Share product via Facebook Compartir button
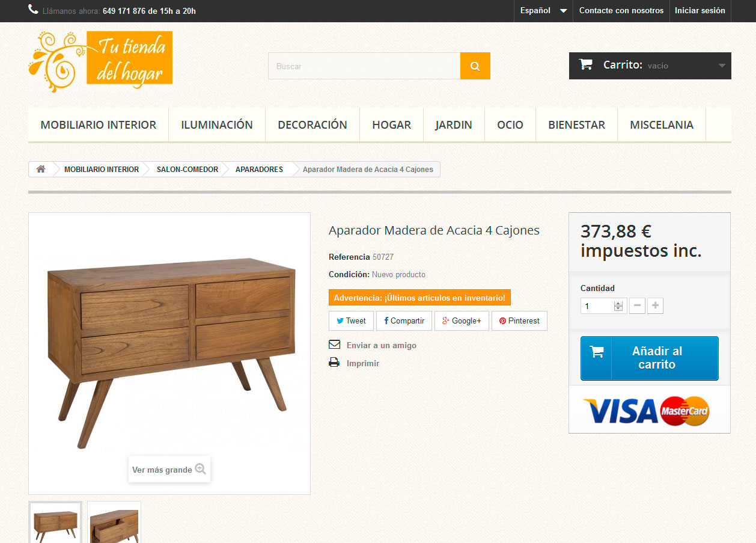 pos(404,321)
